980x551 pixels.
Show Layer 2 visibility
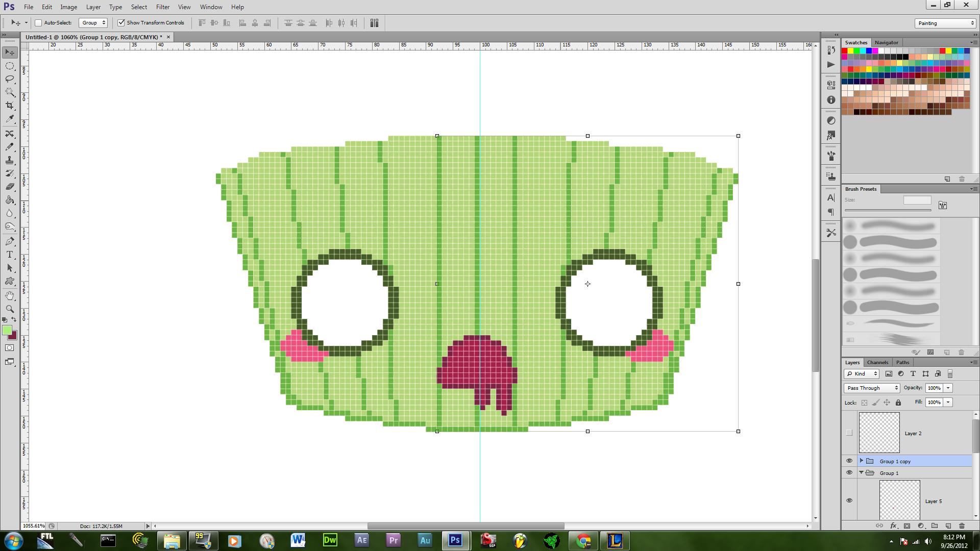pyautogui.click(x=849, y=433)
